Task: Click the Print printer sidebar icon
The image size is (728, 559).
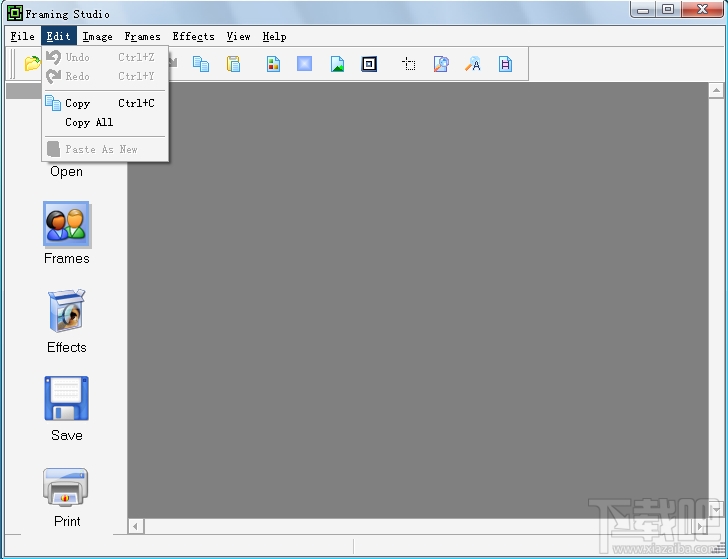Action: 65,487
